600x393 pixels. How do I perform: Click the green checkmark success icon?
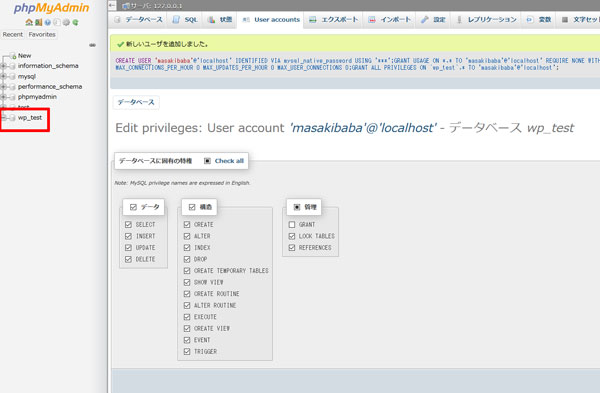[120, 44]
